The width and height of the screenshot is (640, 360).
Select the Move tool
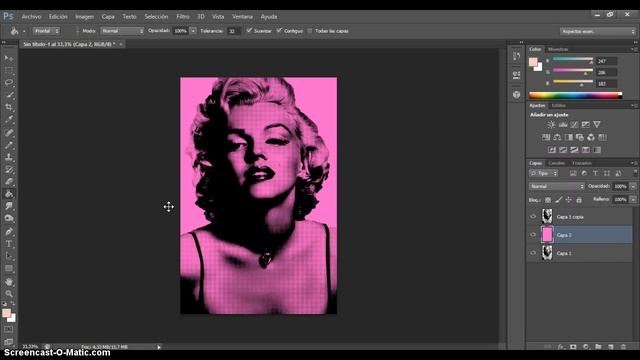(9, 58)
